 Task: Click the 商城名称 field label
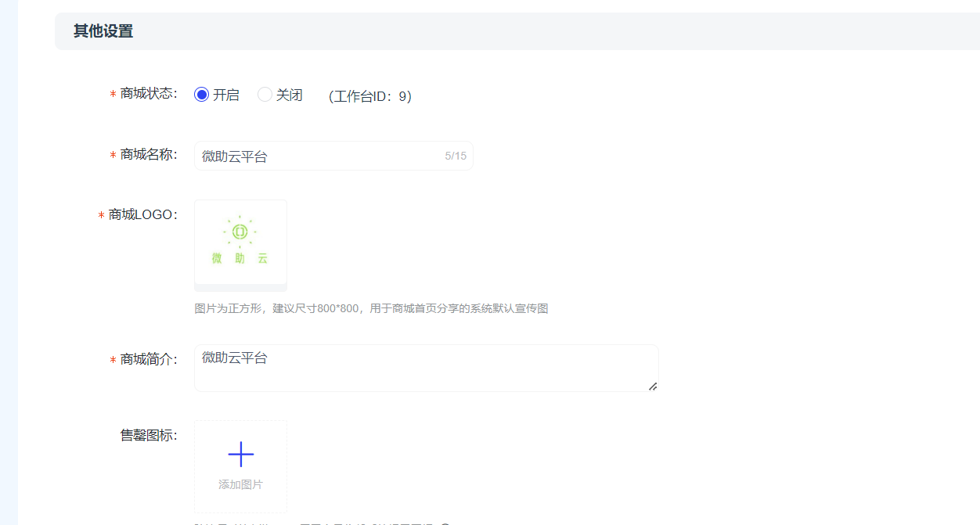148,155
